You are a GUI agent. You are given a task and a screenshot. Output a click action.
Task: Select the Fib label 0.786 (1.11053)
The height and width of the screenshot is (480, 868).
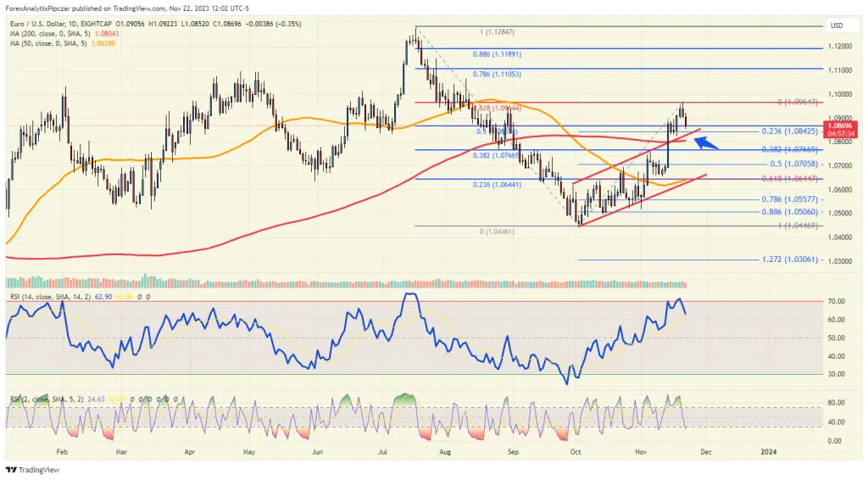tap(497, 74)
